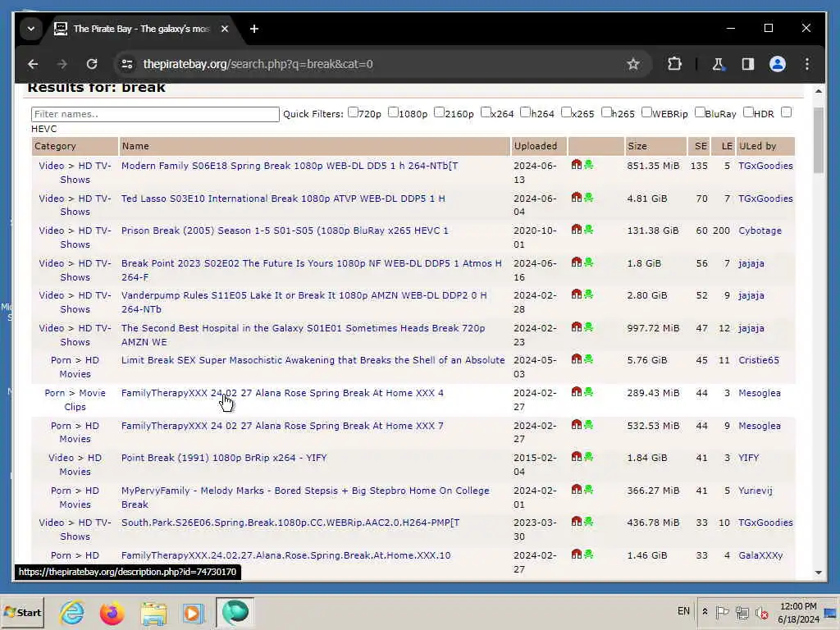Click the EN language indicator

click(x=683, y=611)
